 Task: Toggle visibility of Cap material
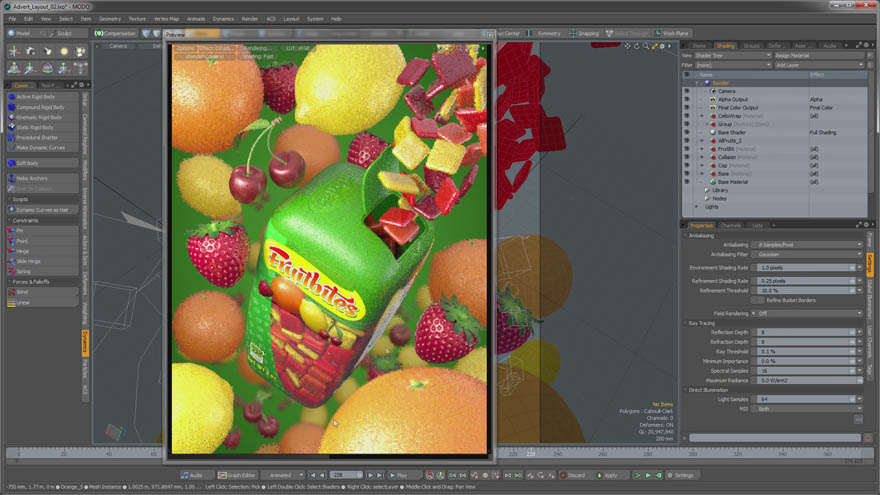(x=686, y=166)
